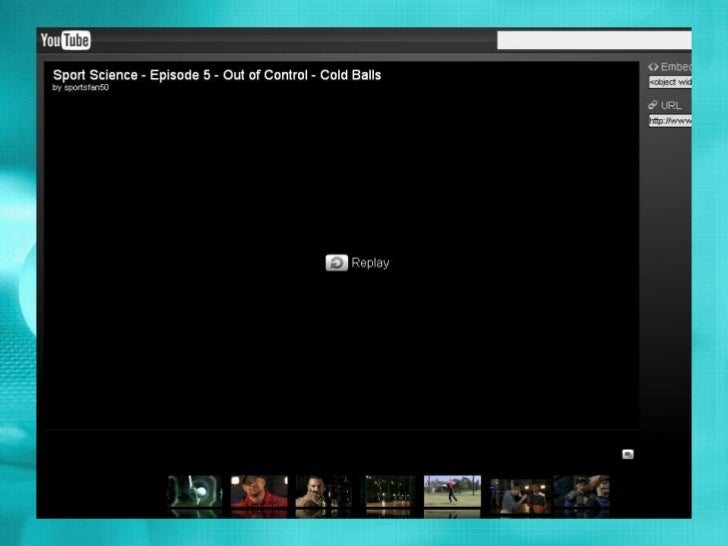
Task: Open thumbnail of bearded man pointing
Action: click(x=324, y=491)
